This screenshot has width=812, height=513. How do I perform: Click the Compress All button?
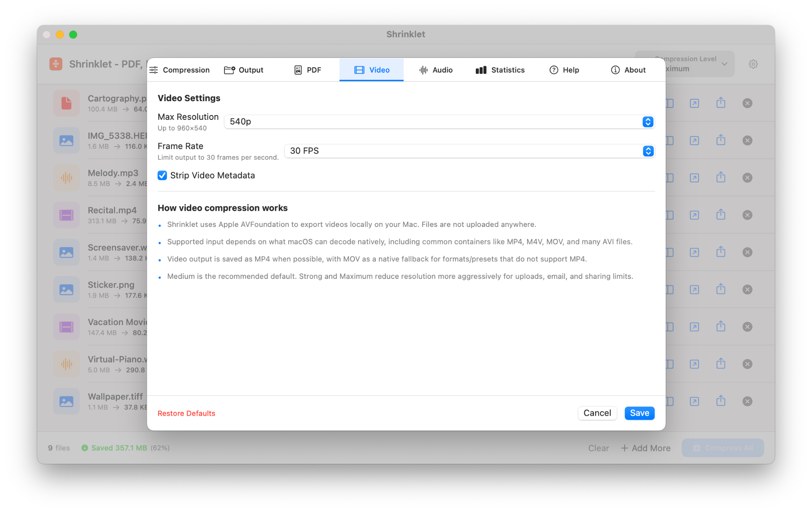[x=723, y=448]
